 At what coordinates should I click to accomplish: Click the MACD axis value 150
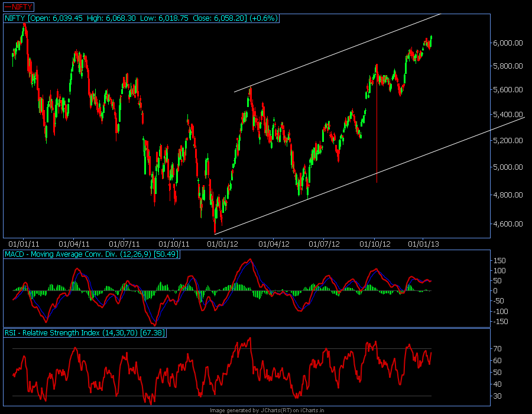click(499, 261)
